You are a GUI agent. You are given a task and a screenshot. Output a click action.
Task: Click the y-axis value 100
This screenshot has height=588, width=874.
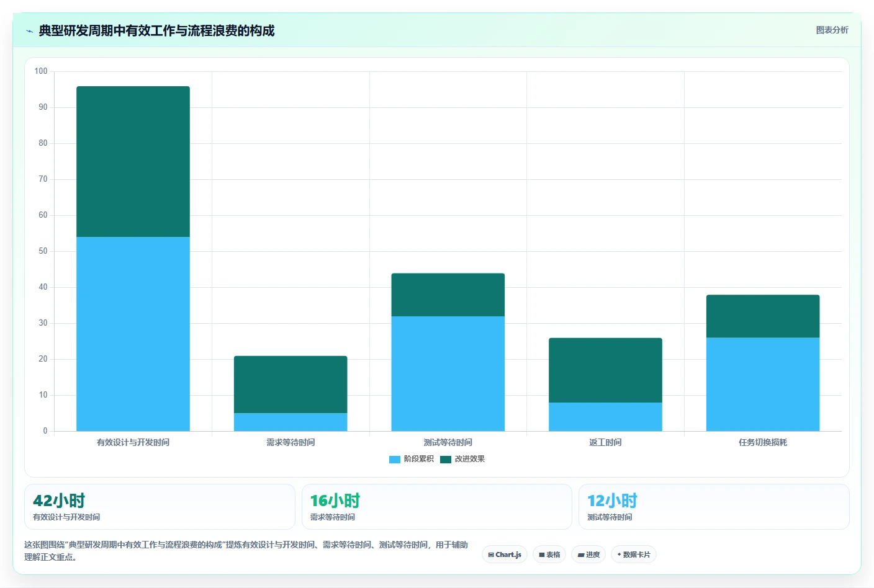pyautogui.click(x=41, y=71)
